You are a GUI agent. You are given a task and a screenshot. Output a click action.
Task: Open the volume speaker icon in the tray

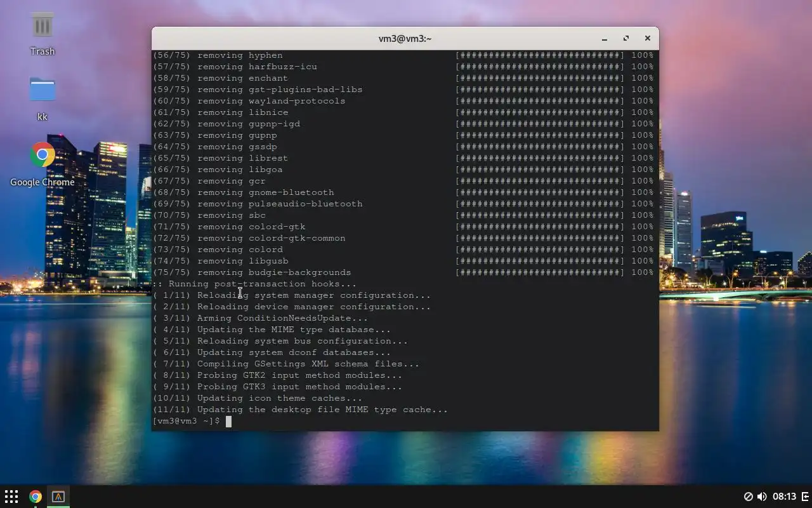tap(762, 497)
